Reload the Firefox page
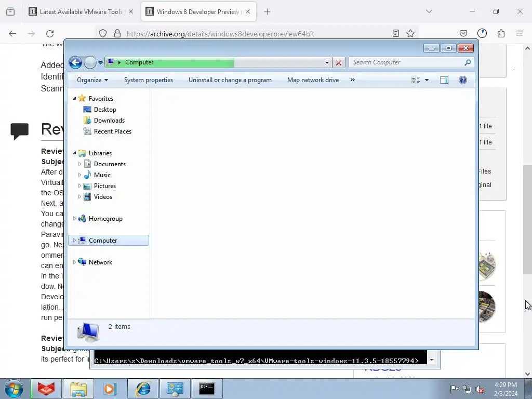 50,34
